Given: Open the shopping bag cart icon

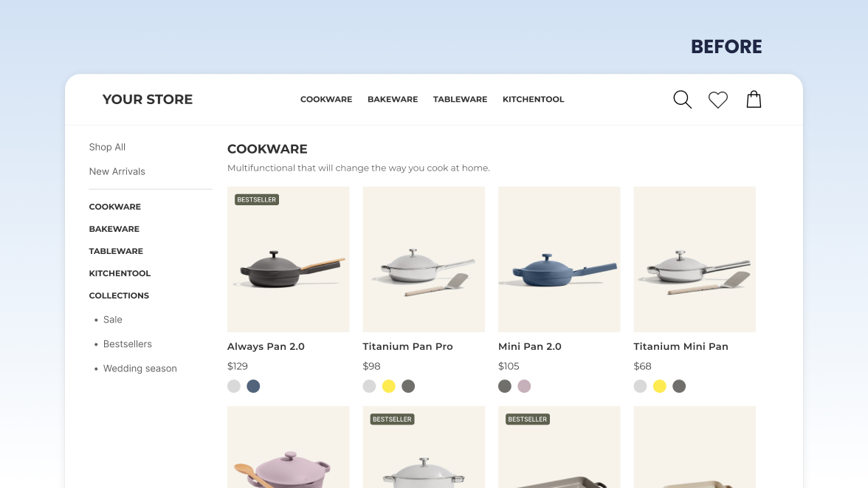Looking at the screenshot, I should (754, 99).
